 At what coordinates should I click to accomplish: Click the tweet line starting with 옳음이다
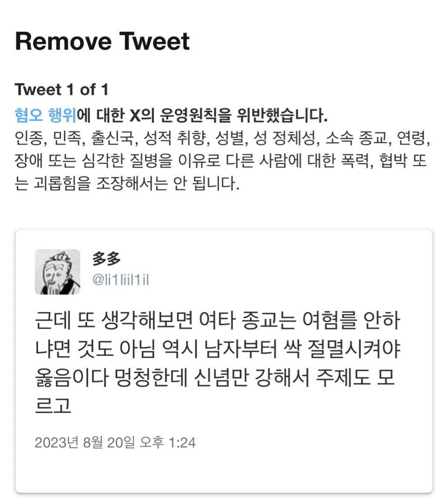[215, 377]
